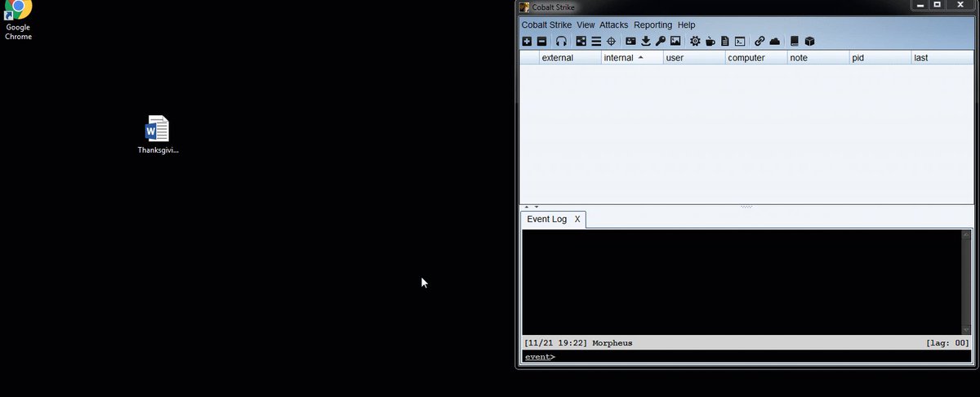Open the View menu
The height and width of the screenshot is (397, 980).
pyautogui.click(x=586, y=25)
